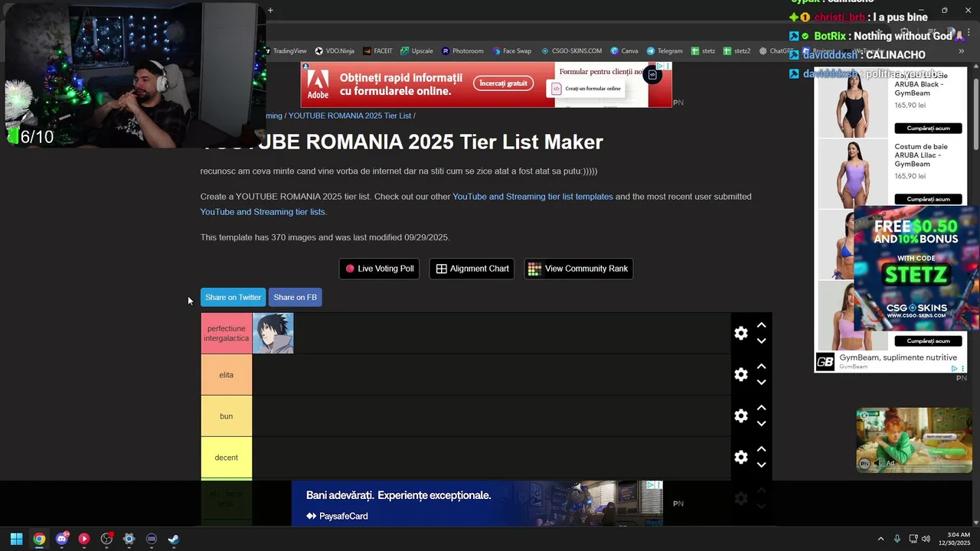Open the ARUBA Black swimsuit product image

853,103
